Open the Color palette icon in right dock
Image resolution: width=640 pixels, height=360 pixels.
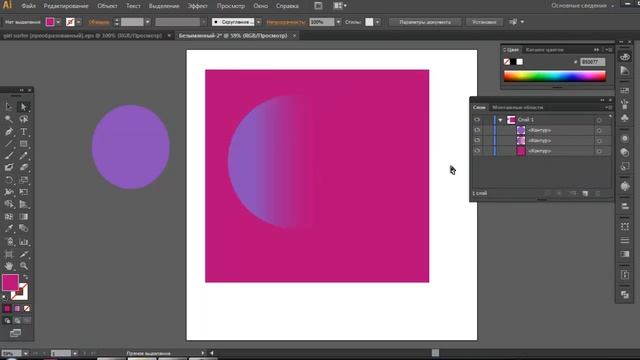[624, 57]
